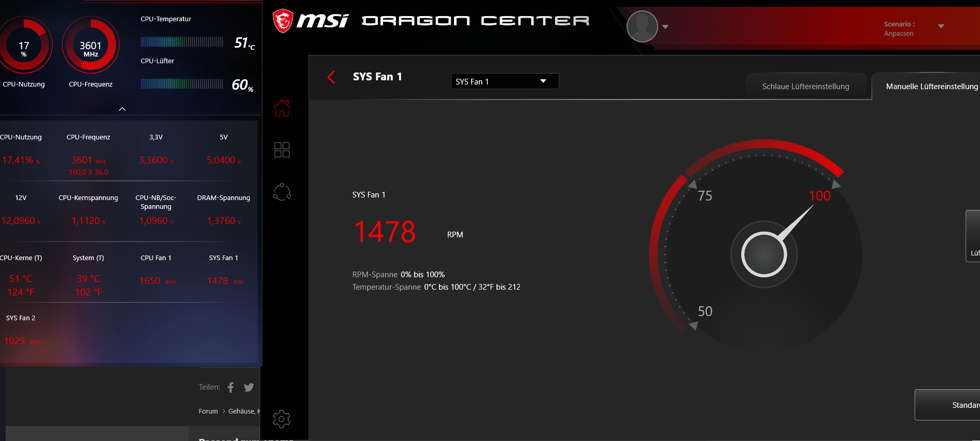980x441 pixels.
Task: Switch to Schlaue Lüftereinstellung tab
Action: coord(806,86)
